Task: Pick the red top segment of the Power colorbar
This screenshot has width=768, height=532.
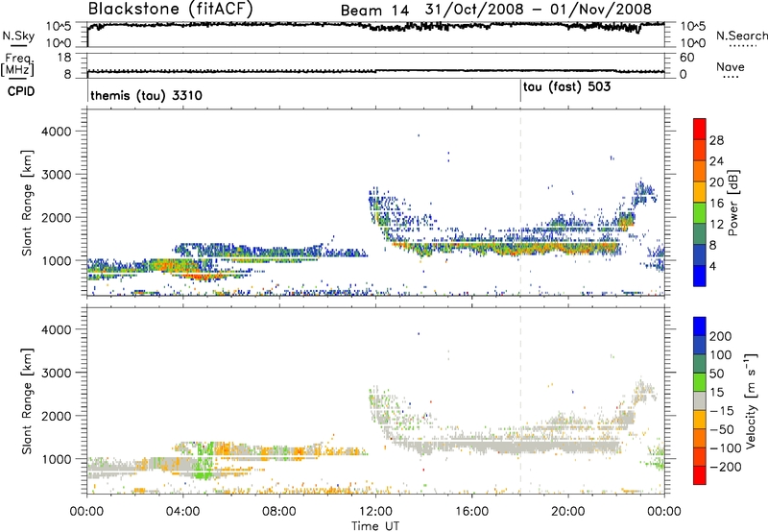Action: (700, 129)
